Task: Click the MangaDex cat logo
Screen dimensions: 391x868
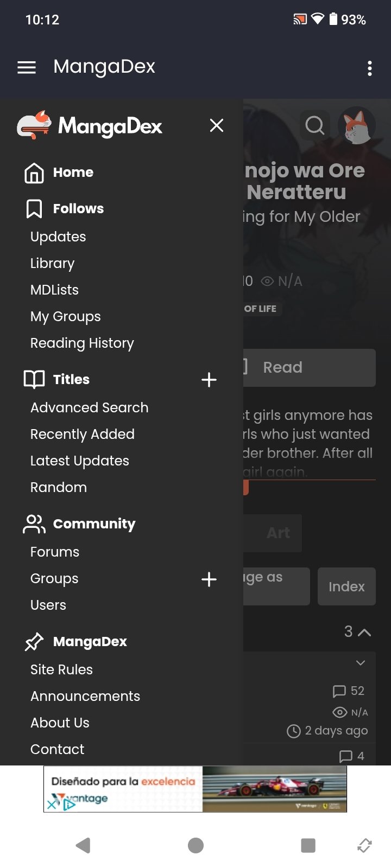Action: click(35, 125)
